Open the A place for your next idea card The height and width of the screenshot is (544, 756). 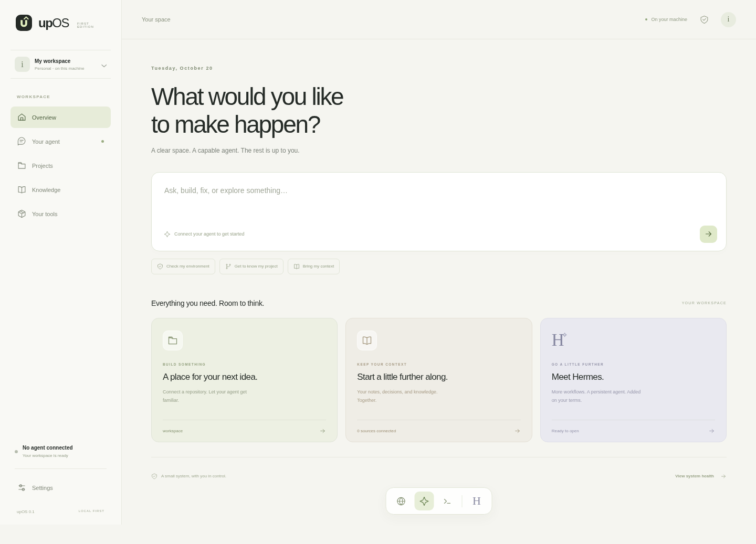point(244,380)
